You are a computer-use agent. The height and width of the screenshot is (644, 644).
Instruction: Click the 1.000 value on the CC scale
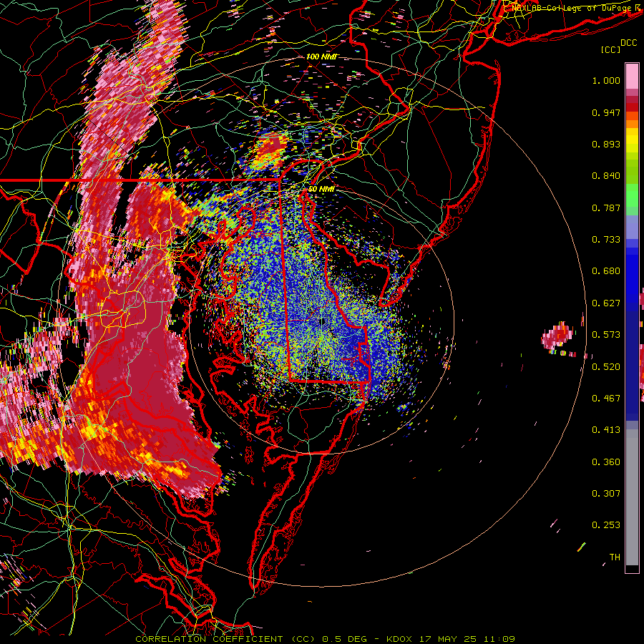click(606, 80)
